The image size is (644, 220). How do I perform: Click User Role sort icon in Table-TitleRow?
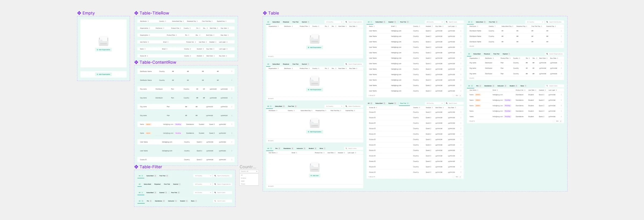click(x=206, y=42)
